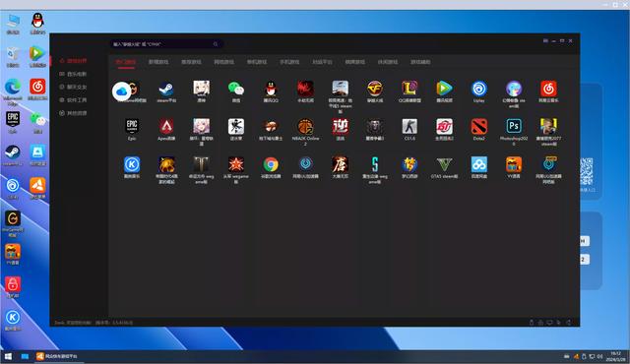Open NetEase Cloud Music in launcher grid
This screenshot has height=364, width=630.
click(x=549, y=89)
